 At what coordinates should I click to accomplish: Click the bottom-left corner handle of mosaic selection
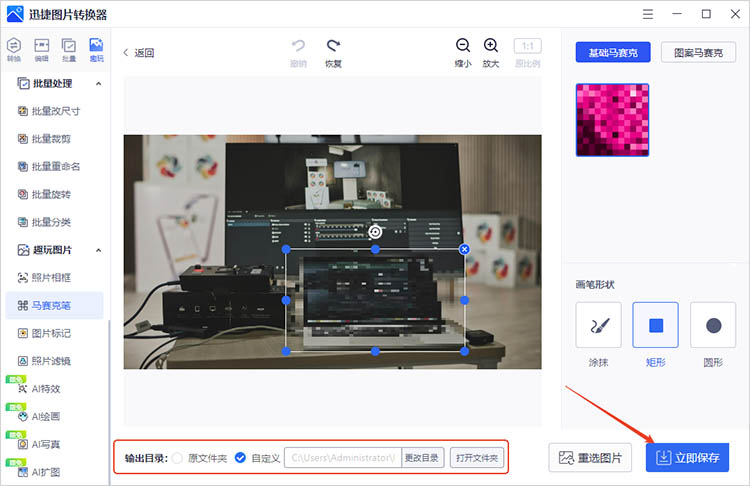286,351
